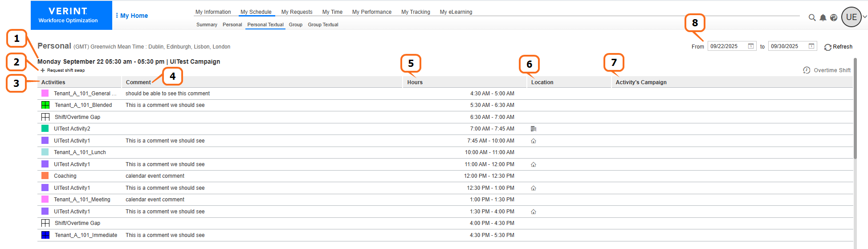Image resolution: width=868 pixels, height=249 pixels.
Task: Open the From date calendar picker
Action: (x=751, y=46)
